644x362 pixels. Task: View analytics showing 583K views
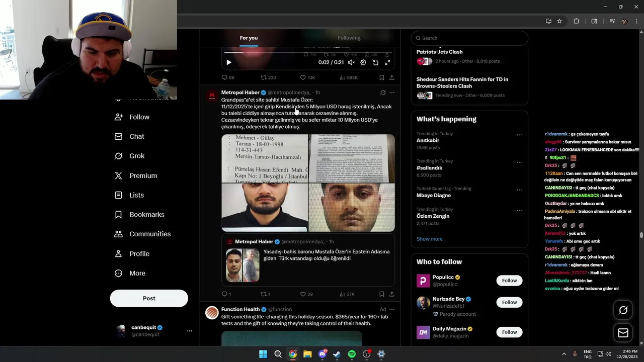[x=349, y=77]
